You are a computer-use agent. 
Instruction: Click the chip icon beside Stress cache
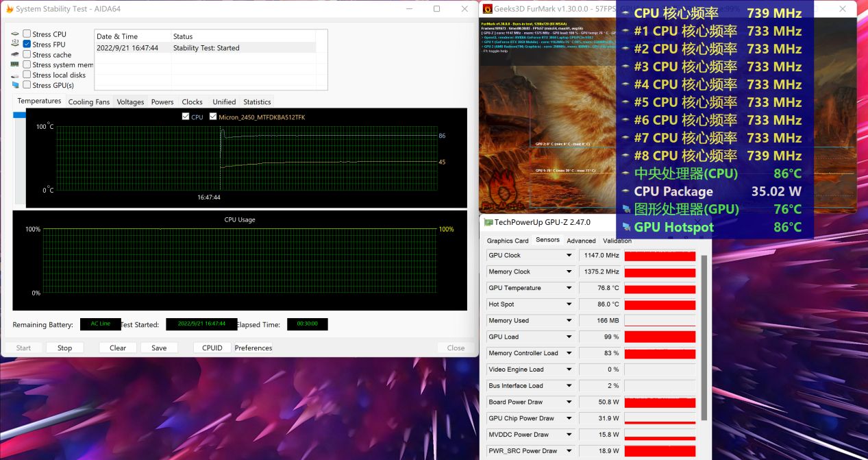point(15,54)
